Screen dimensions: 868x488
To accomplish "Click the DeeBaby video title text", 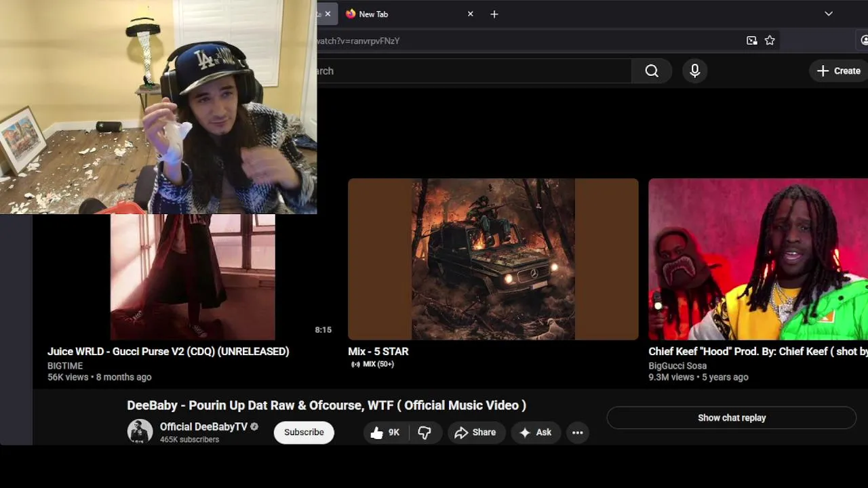I will [x=326, y=405].
